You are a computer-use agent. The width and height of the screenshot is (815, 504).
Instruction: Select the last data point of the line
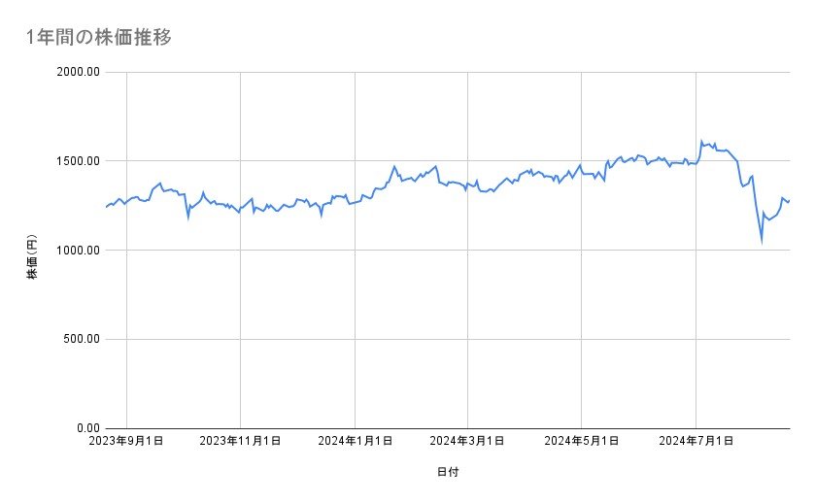coord(789,201)
